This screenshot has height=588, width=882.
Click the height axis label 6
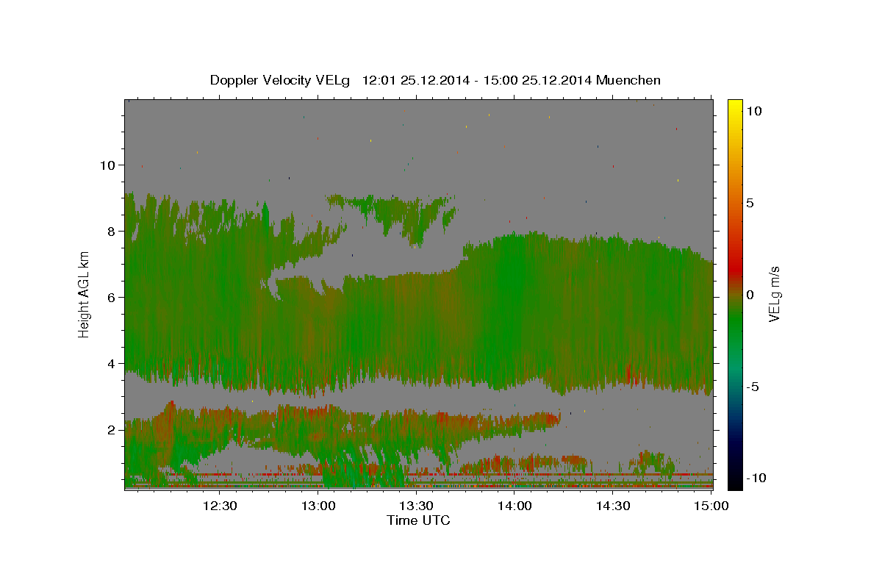point(112,297)
